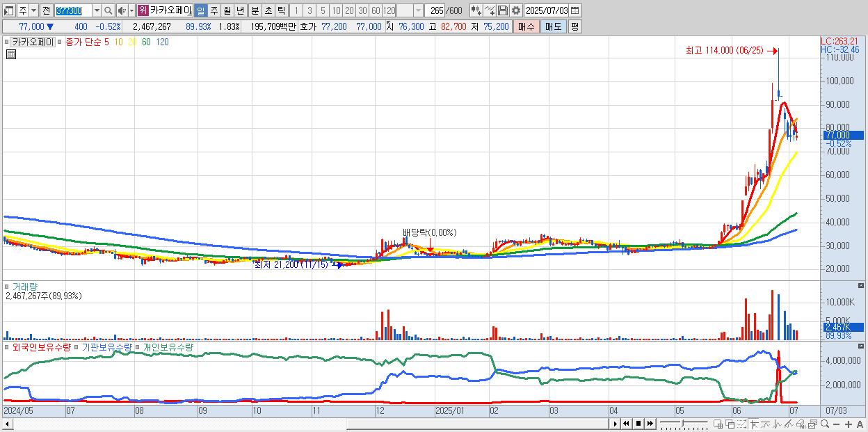Select the 틱 tick period tab
Image resolution: width=868 pixels, height=432 pixels.
(x=281, y=10)
